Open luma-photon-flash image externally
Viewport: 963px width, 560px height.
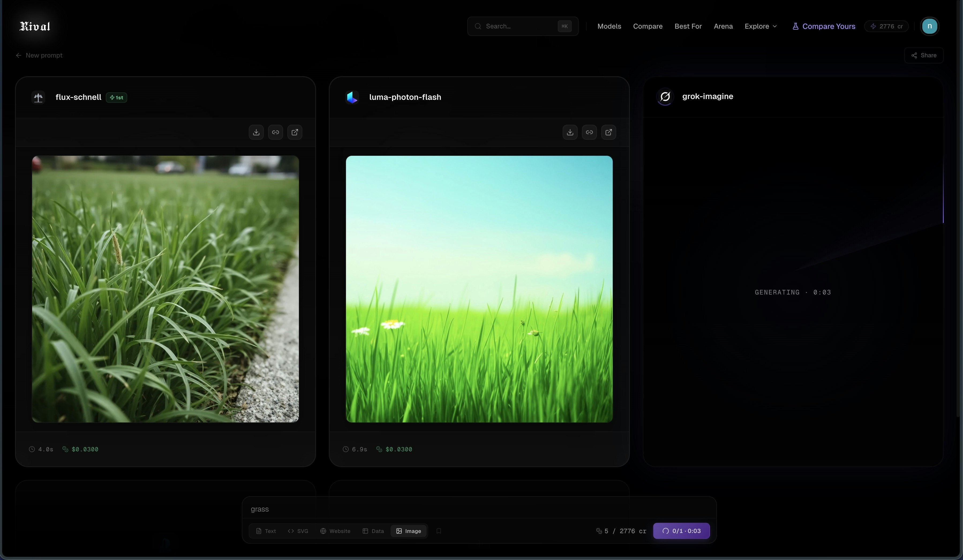tap(608, 132)
